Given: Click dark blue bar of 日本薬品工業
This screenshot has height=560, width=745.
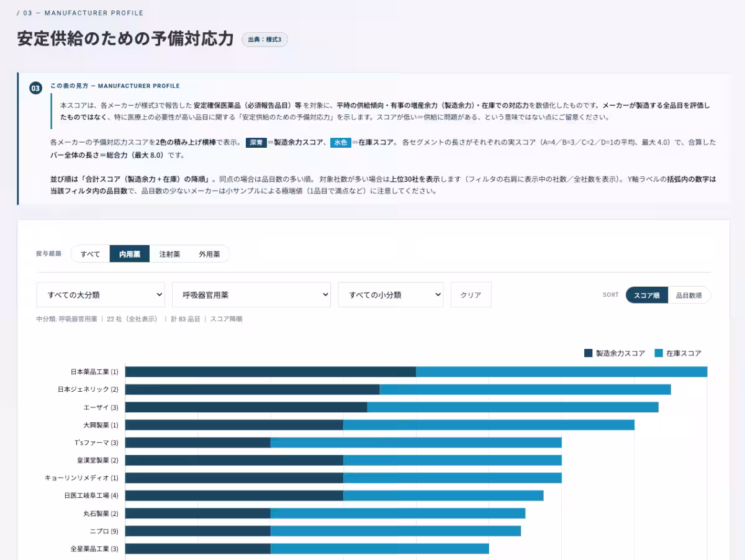Looking at the screenshot, I should (271, 372).
